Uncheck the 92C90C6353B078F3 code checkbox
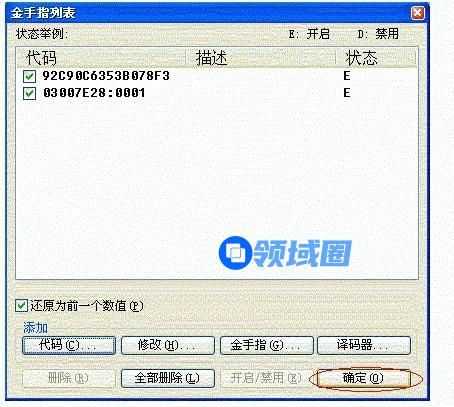Screen dimensions: 454x407 [29, 76]
